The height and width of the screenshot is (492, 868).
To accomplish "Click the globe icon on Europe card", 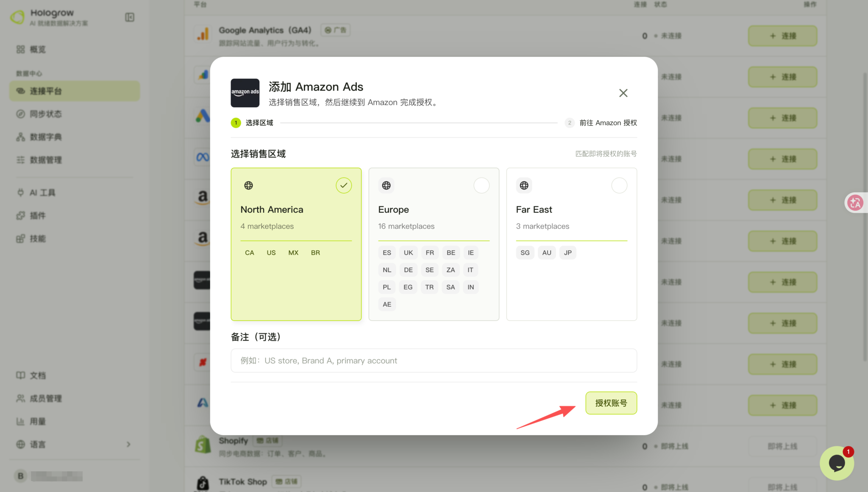I will coord(386,186).
